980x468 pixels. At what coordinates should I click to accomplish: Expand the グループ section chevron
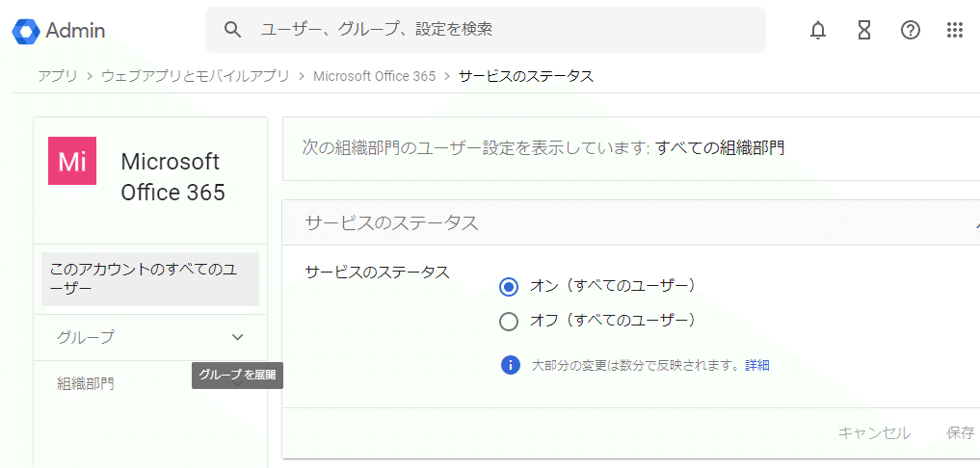(x=237, y=337)
